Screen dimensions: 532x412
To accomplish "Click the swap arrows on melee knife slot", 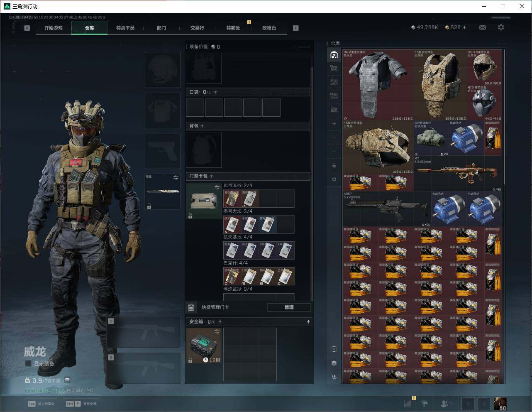I will click(x=176, y=178).
